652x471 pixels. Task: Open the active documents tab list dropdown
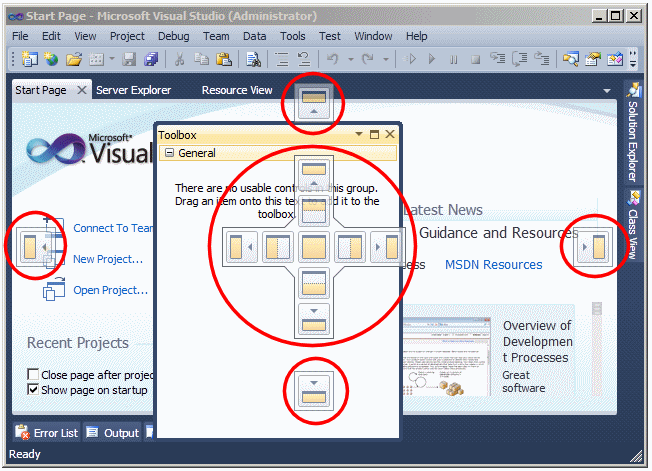point(607,90)
